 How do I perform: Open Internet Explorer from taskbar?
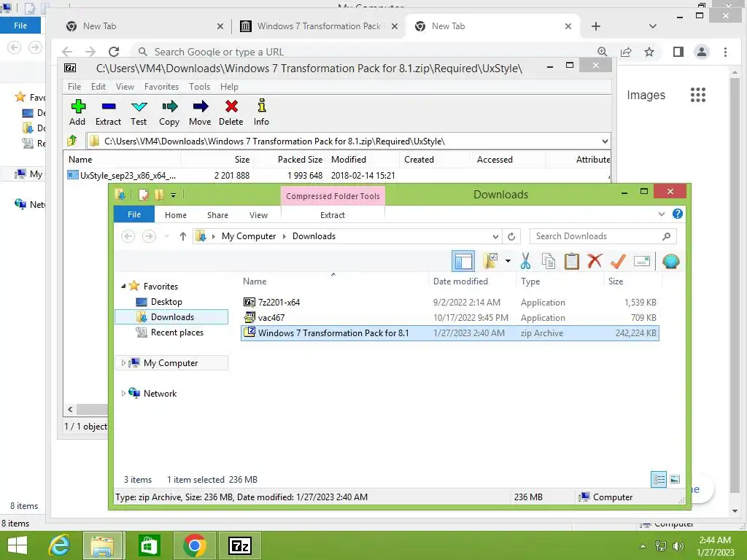coord(59,545)
